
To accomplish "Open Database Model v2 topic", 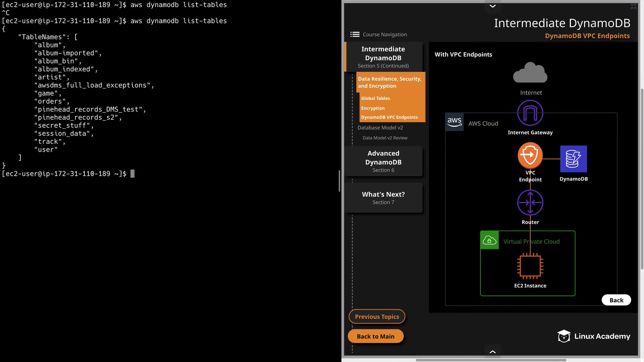I will pos(380,128).
